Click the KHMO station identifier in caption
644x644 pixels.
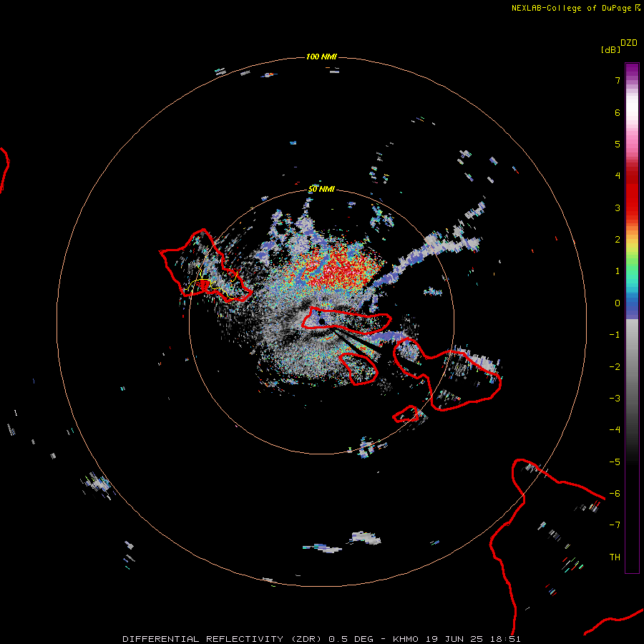tap(406, 639)
